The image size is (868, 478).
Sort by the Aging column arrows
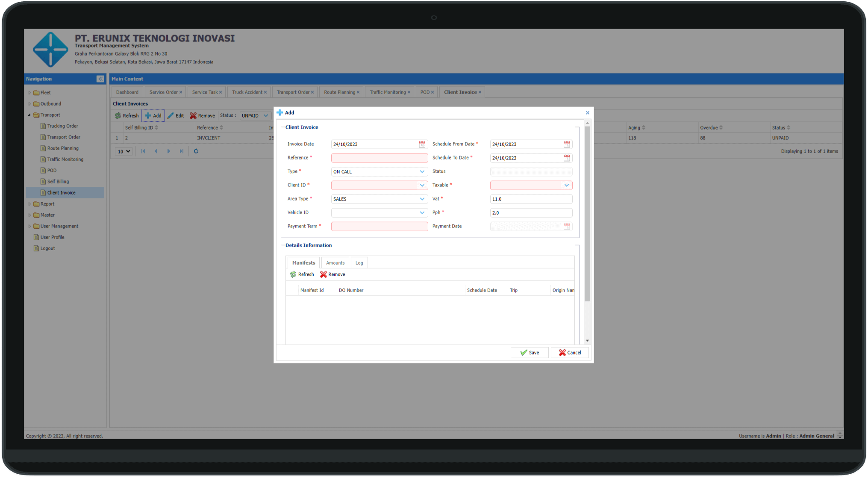coord(644,128)
